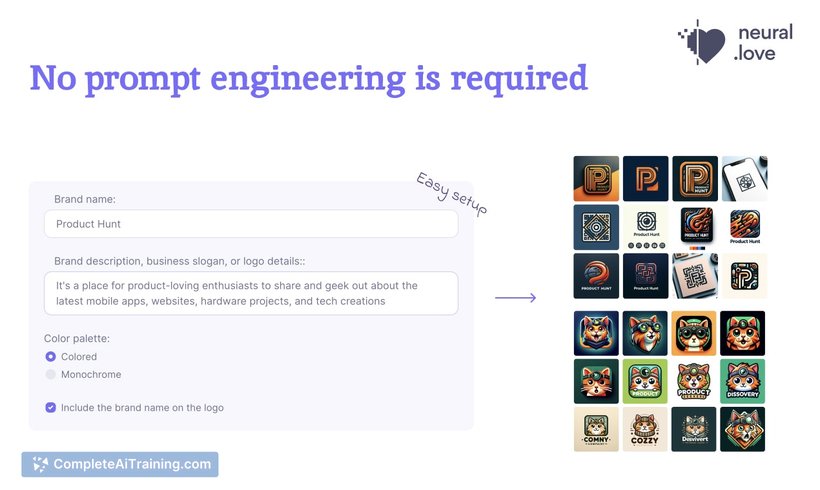820x490 pixels.
Task: Click the CompleteAiTraining.com sparkle icon
Action: 40,464
